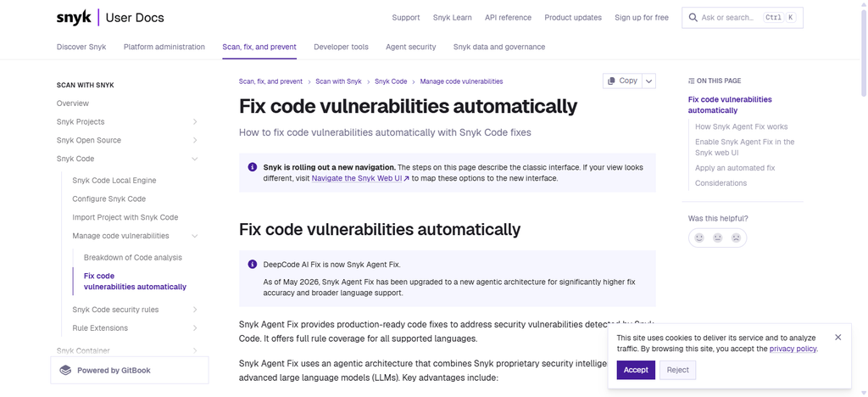Open Configure Snyk Code page
Screen dimensions: 868x397
109,198
